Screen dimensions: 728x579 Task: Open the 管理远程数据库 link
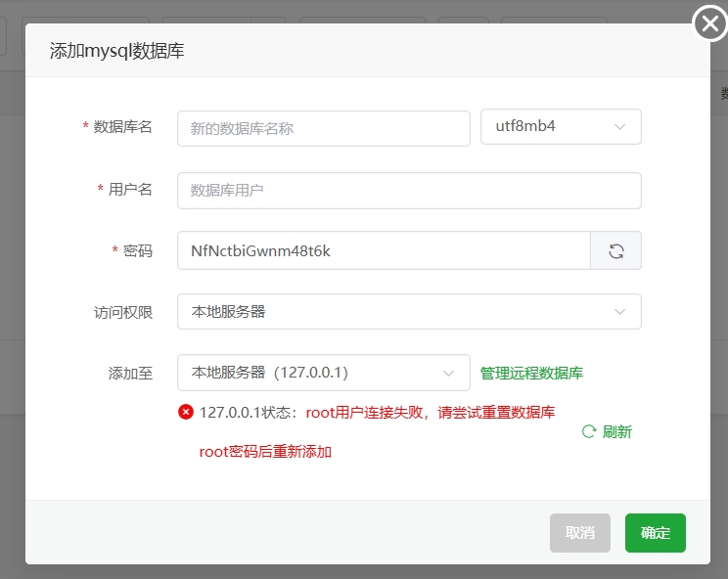[531, 373]
